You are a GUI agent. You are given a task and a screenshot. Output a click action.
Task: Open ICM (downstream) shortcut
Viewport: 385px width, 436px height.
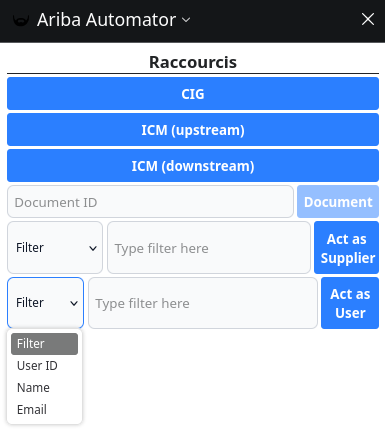193,166
